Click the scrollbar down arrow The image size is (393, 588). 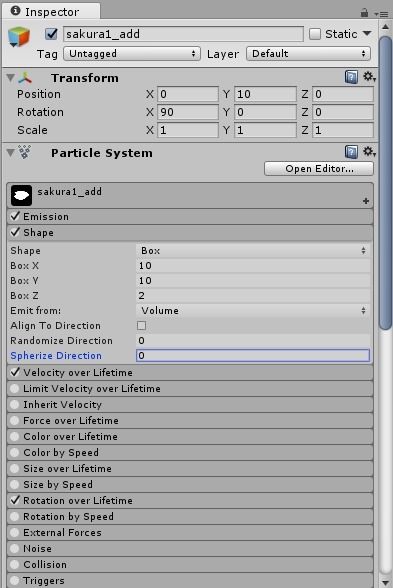coord(385,582)
